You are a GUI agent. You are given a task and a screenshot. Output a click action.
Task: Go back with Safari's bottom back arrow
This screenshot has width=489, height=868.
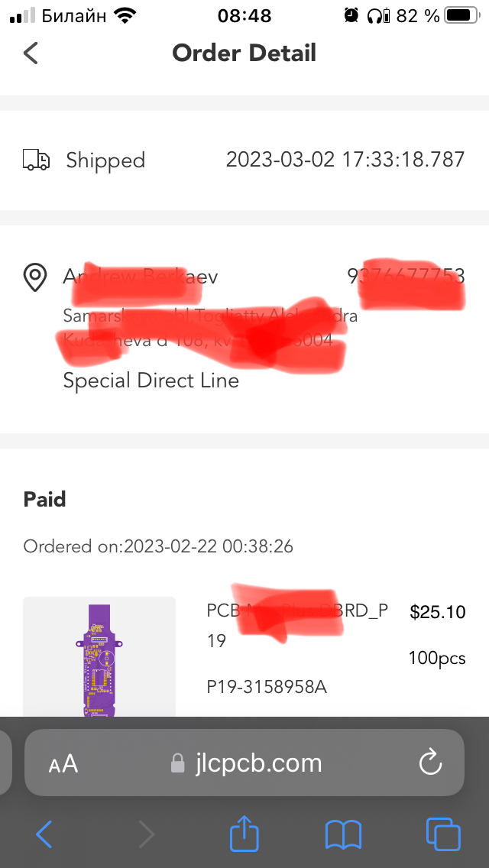point(44,834)
